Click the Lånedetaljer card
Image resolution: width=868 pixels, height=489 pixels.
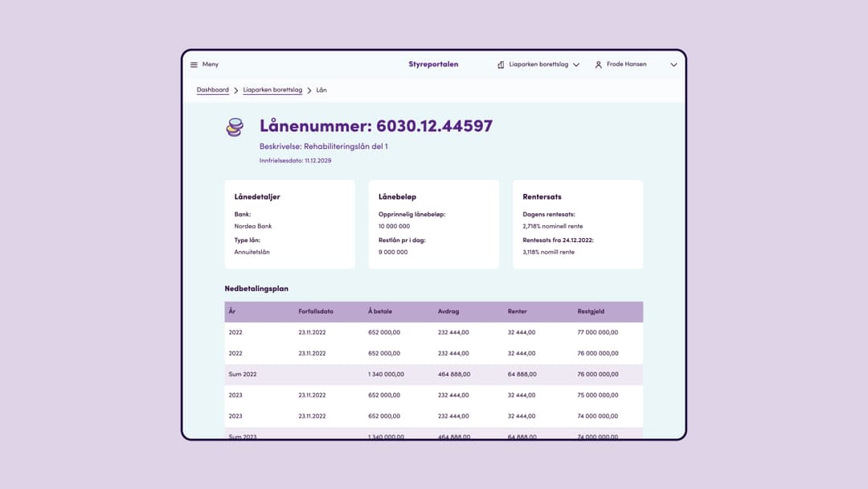click(289, 224)
